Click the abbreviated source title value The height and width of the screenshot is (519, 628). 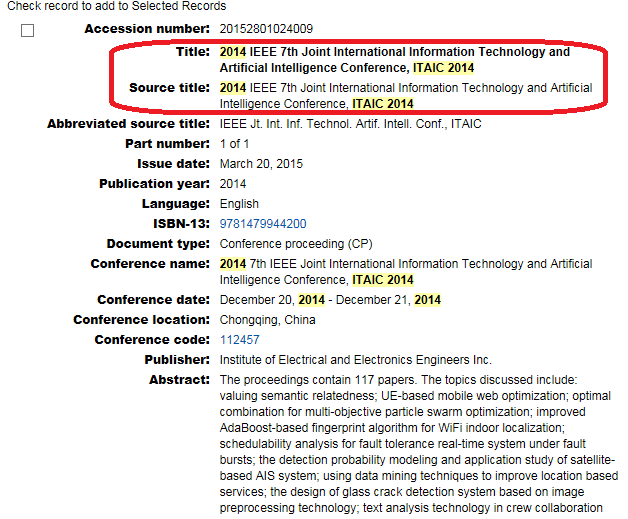(x=350, y=124)
